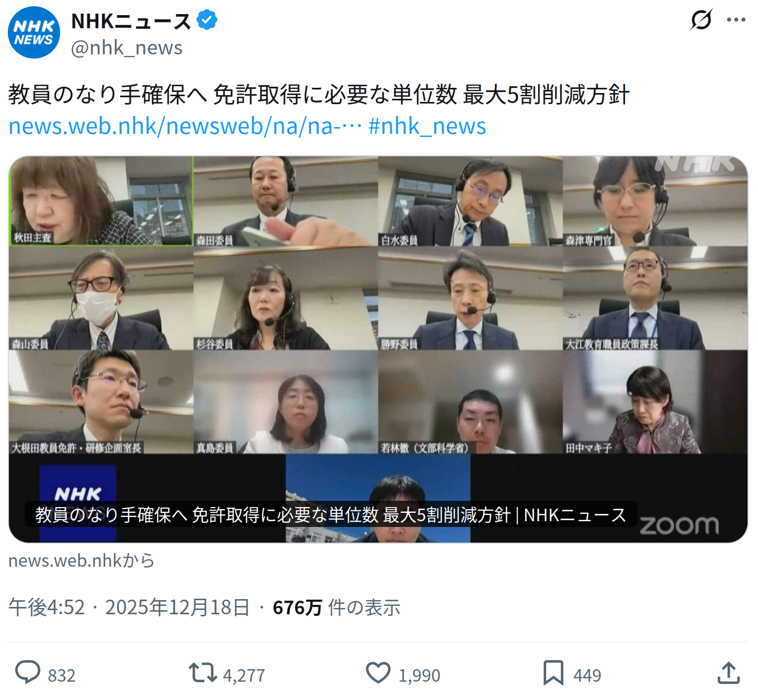Open the share upload icon
Image resolution: width=758 pixels, height=700 pixels.
pyautogui.click(x=728, y=673)
